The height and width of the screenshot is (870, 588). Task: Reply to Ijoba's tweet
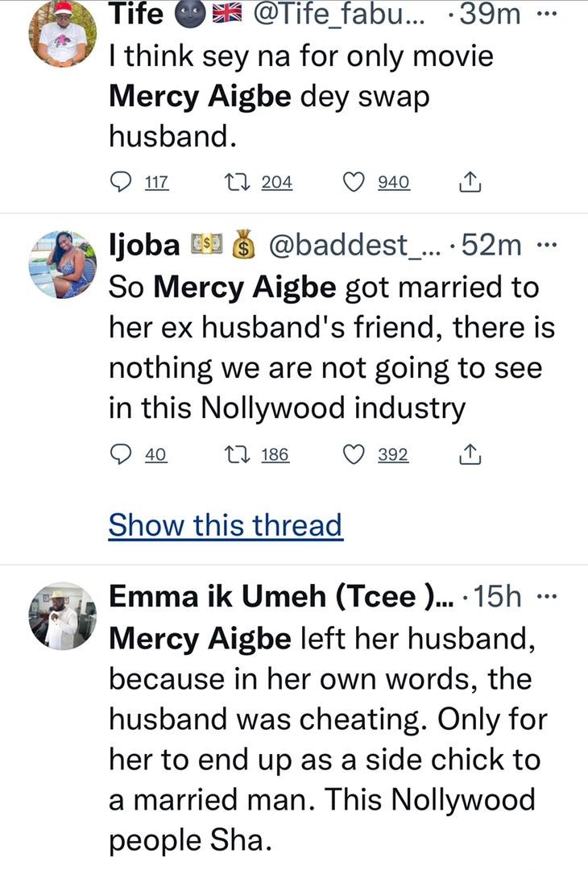(x=121, y=456)
